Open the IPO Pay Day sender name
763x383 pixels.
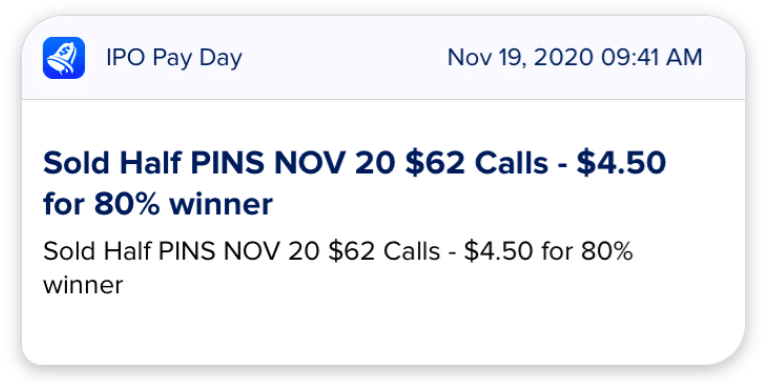[x=174, y=58]
